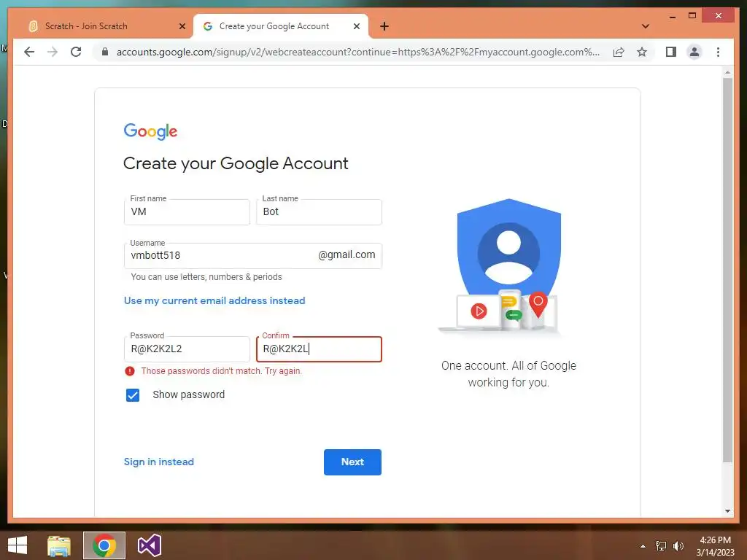Go back to the previous page
This screenshot has width=747, height=560.
(x=29, y=52)
